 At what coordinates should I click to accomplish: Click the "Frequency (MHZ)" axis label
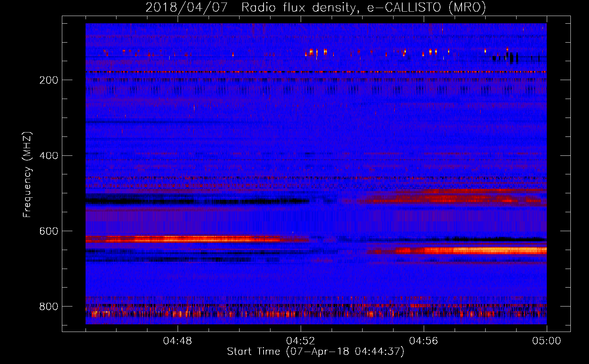[x=27, y=174]
